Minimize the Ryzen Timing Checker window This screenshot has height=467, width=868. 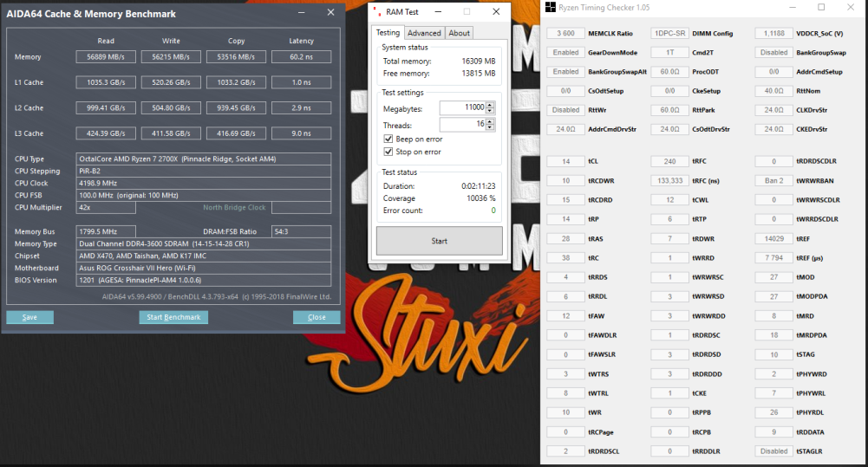click(793, 7)
